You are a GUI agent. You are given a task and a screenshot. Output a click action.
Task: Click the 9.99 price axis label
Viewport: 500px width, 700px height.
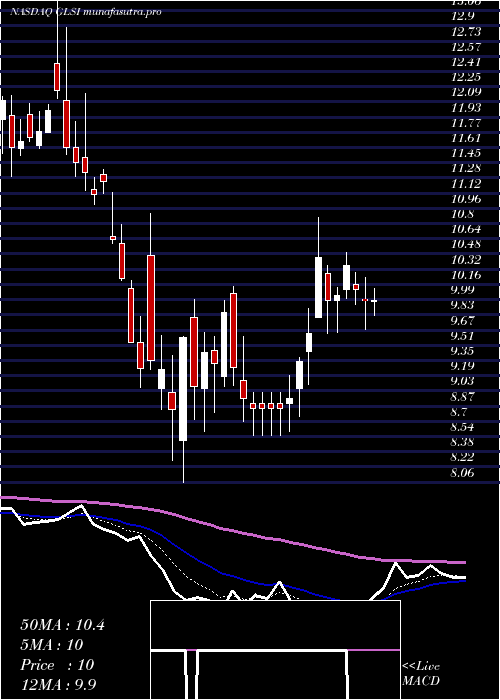[462, 290]
